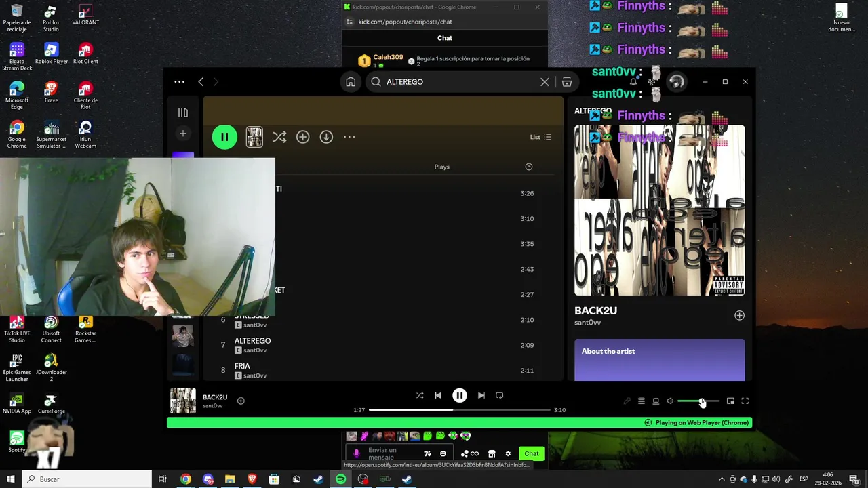Open the Spotify three-dot app menu
The image size is (868, 488).
(179, 82)
